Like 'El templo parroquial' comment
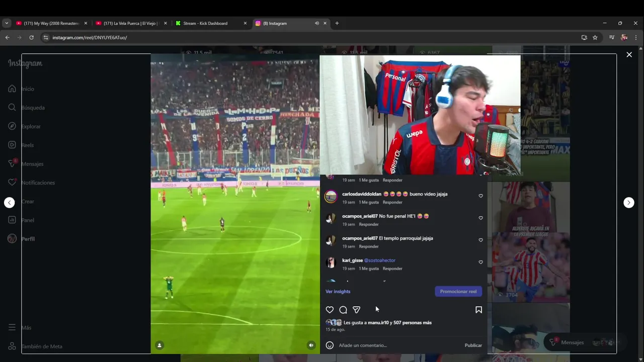The width and height of the screenshot is (644, 362). [x=480, y=240]
